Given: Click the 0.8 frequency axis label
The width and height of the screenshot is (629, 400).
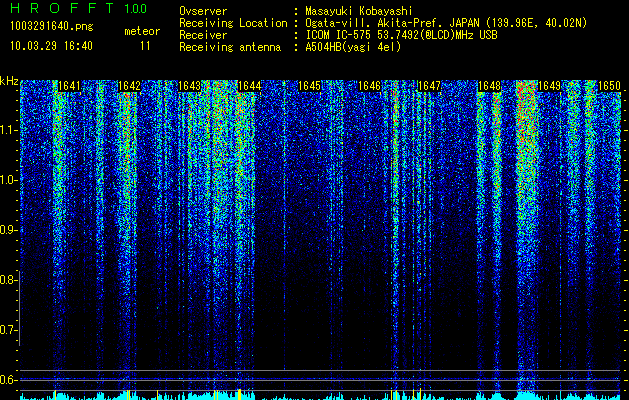Looking at the screenshot, I should click(x=7, y=280).
